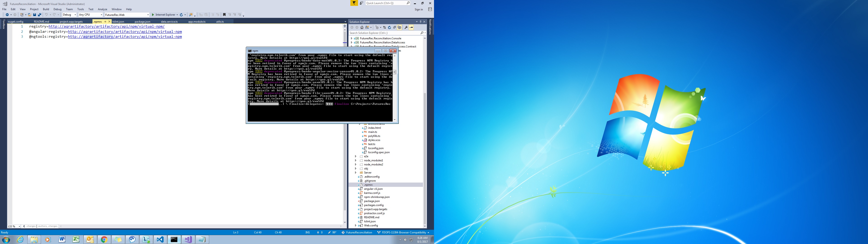Open the Analyze menu
Screen dimensions: 868x244
pyautogui.click(x=102, y=9)
